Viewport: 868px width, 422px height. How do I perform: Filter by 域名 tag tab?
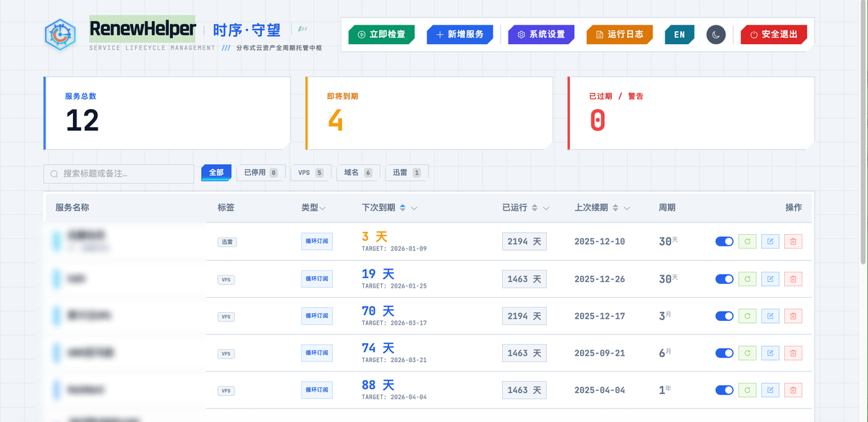tap(359, 173)
